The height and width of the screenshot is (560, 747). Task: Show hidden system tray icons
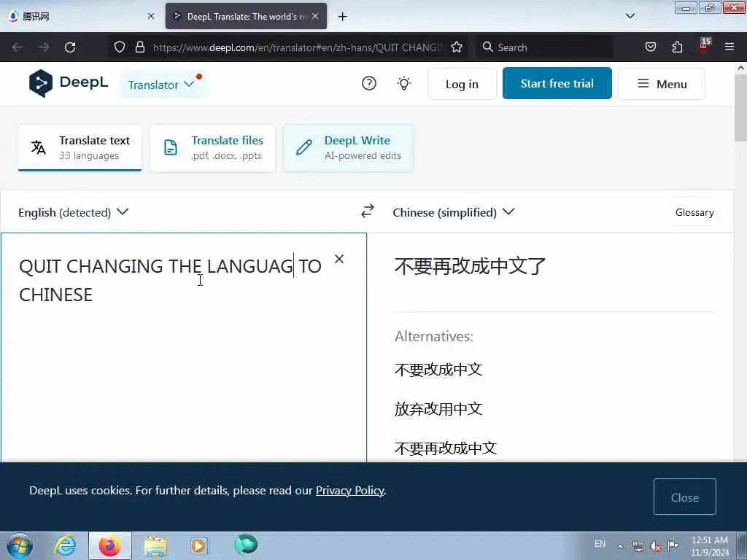tap(620, 546)
